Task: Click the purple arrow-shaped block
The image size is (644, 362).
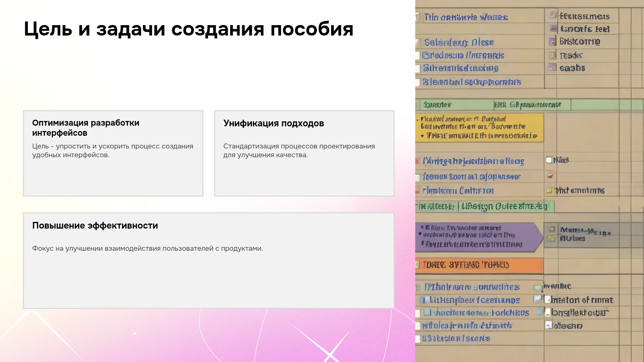Action: 479,238
